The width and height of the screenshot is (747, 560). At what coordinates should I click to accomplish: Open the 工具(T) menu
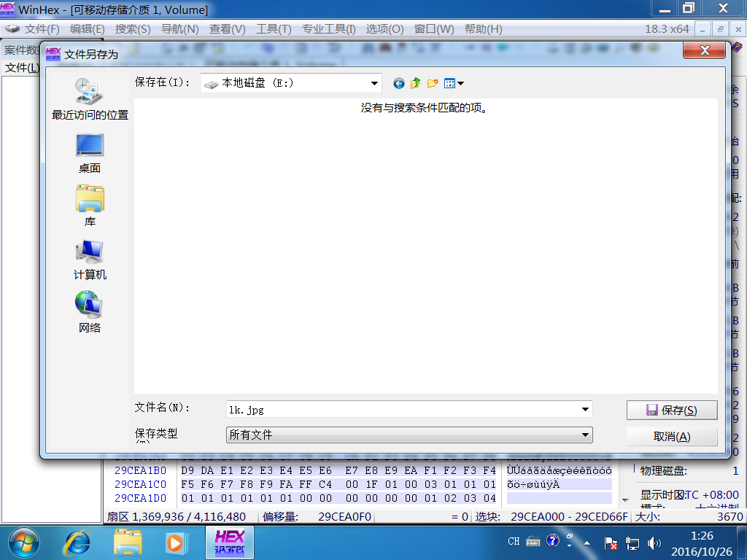click(274, 29)
